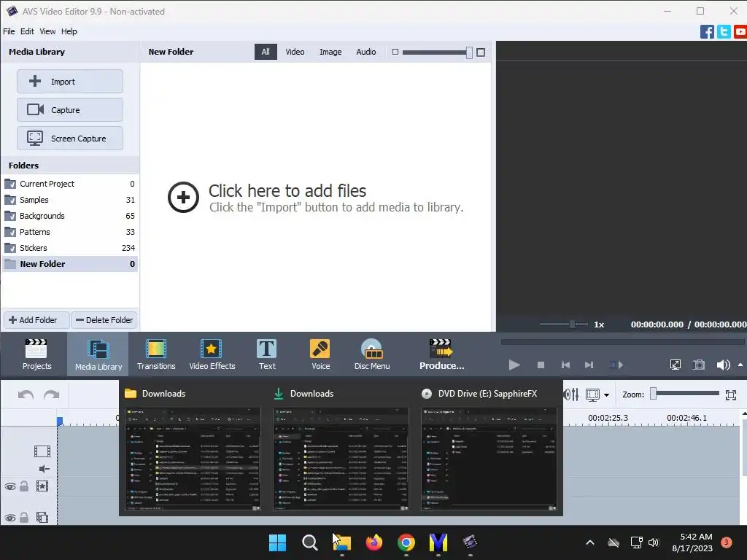Viewport: 747px width, 560px height.
Task: Click the blue timeline playhead marker
Action: coord(60,421)
